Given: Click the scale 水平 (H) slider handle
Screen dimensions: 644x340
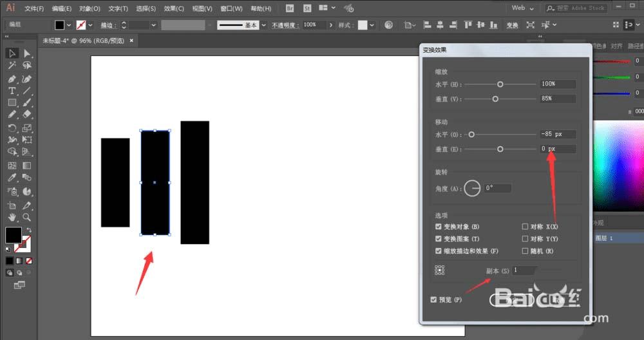Looking at the screenshot, I should [500, 84].
